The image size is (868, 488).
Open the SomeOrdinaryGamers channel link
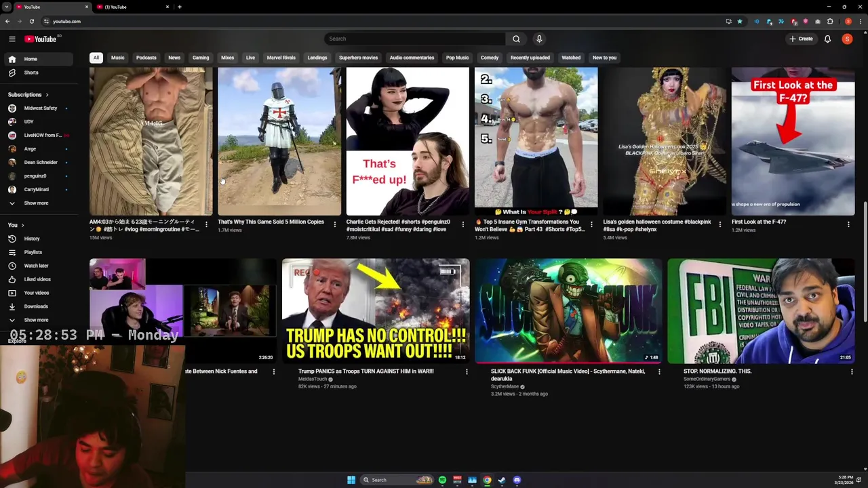[707, 379]
